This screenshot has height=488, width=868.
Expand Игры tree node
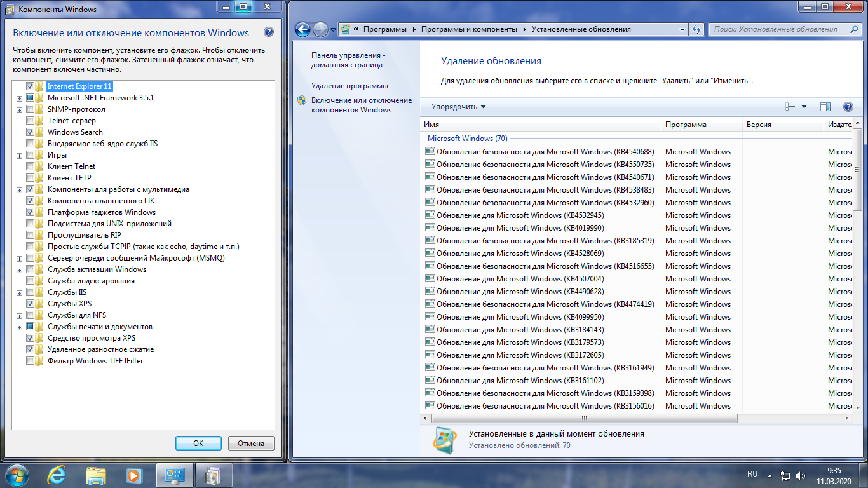click(x=19, y=156)
